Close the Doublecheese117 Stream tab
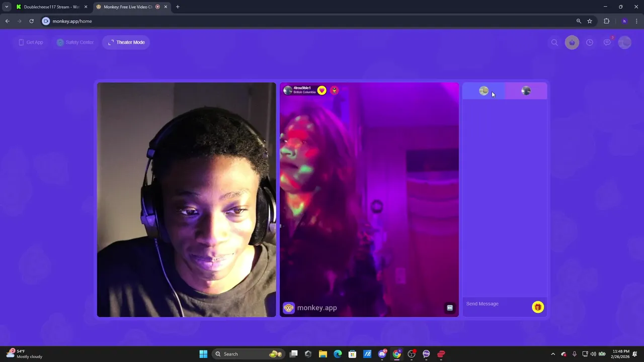This screenshot has height=362, width=644. [x=86, y=7]
